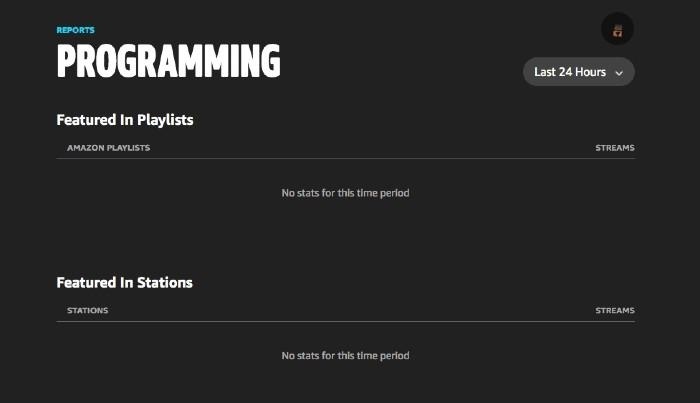
Task: Go to the Reports breadcrumb link
Action: click(x=75, y=30)
